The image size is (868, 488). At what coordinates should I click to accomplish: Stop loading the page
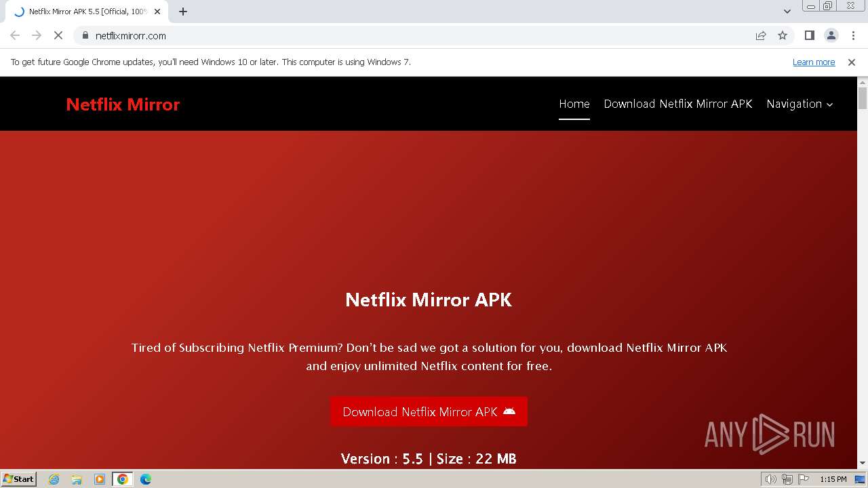tap(58, 35)
